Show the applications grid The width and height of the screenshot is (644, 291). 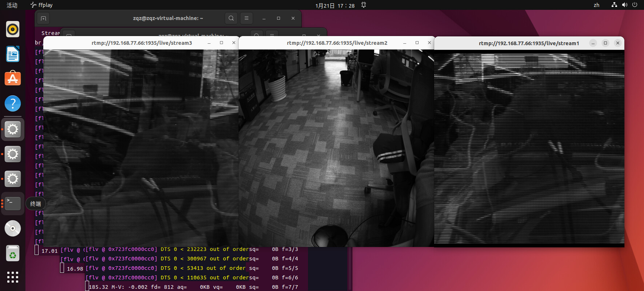click(x=13, y=277)
